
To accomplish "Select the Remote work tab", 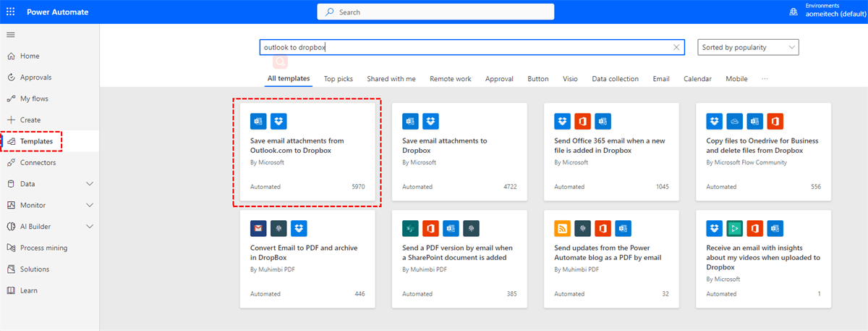I will pos(450,79).
